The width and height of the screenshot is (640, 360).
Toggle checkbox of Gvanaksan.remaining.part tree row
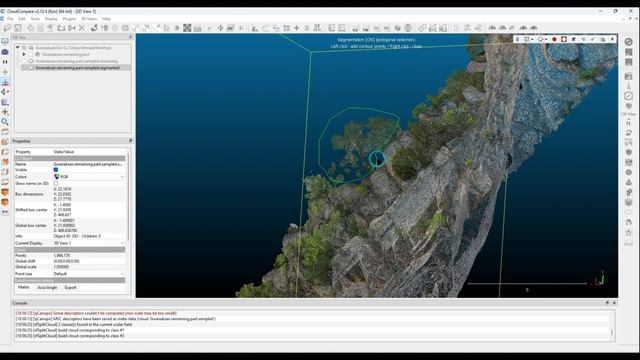coord(31,54)
